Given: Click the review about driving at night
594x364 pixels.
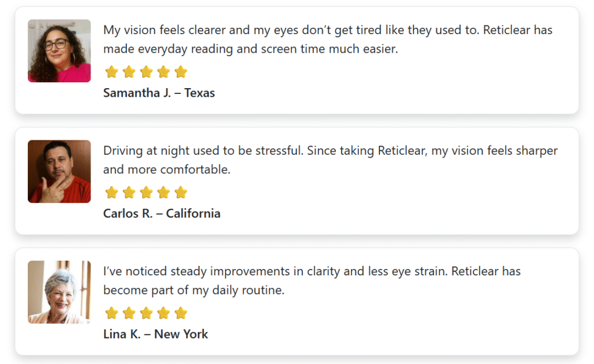Looking at the screenshot, I should pos(330,160).
